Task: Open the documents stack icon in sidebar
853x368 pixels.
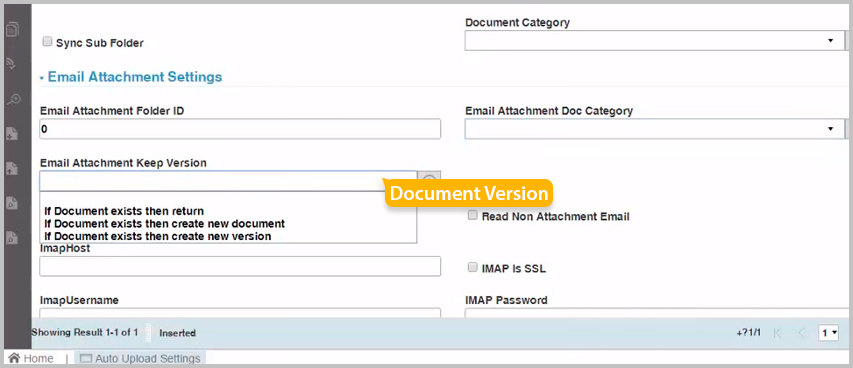Action: point(13,29)
